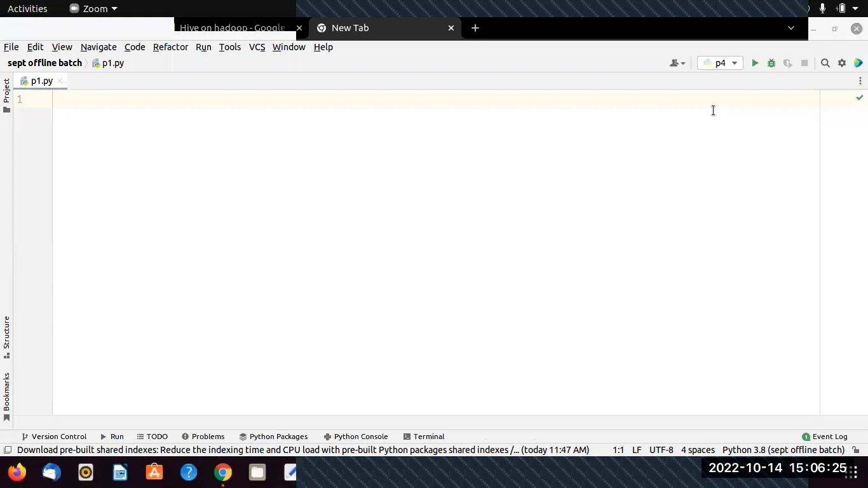Viewport: 868px width, 488px height.
Task: Toggle tool window bars icon in status bar corner
Action: coord(8,450)
